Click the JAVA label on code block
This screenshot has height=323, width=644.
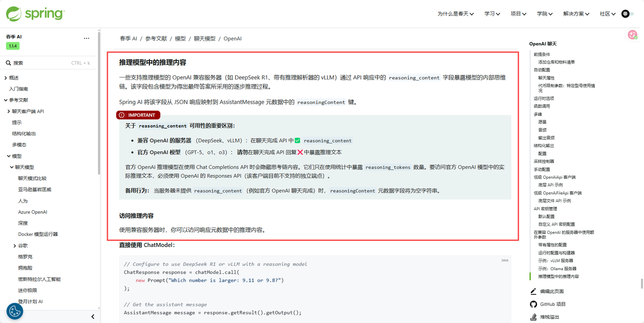point(505,261)
